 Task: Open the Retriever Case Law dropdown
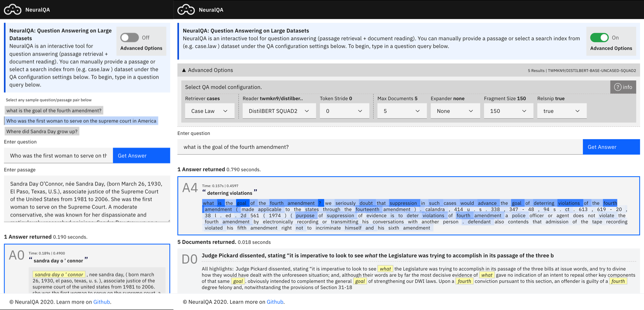point(209,111)
